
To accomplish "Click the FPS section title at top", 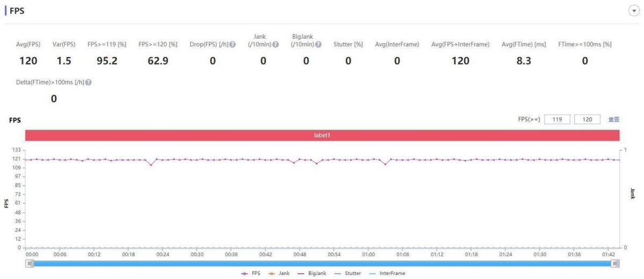I will pos(17,11).
